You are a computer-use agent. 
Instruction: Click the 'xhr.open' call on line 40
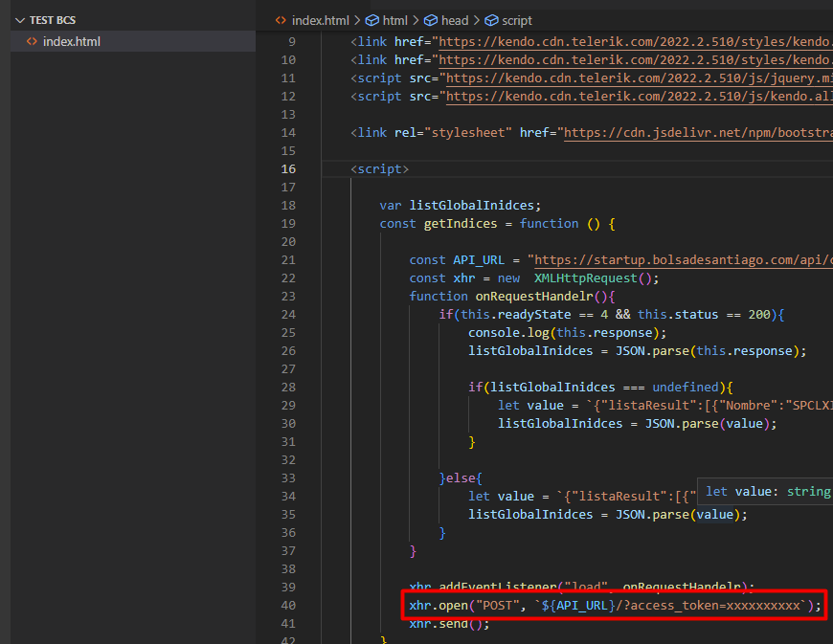[439, 605]
